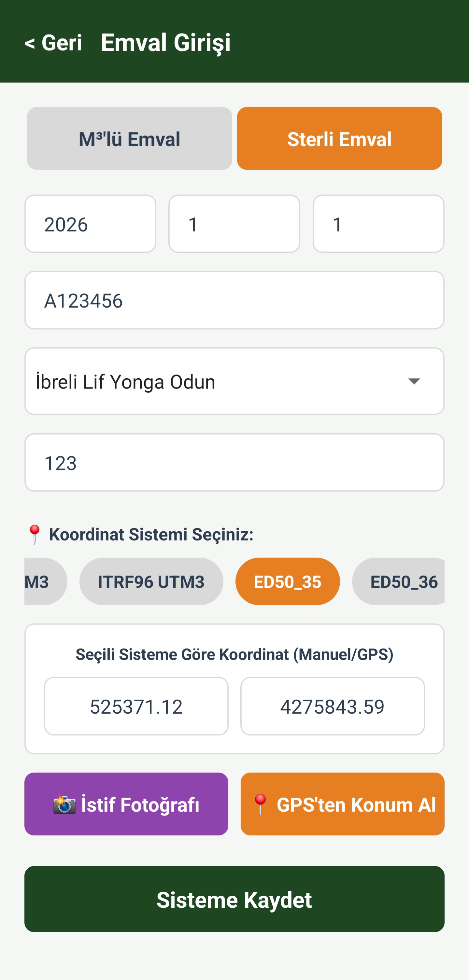Image resolution: width=469 pixels, height=980 pixels.
Task: Focus the year field showing 2026
Action: click(90, 224)
